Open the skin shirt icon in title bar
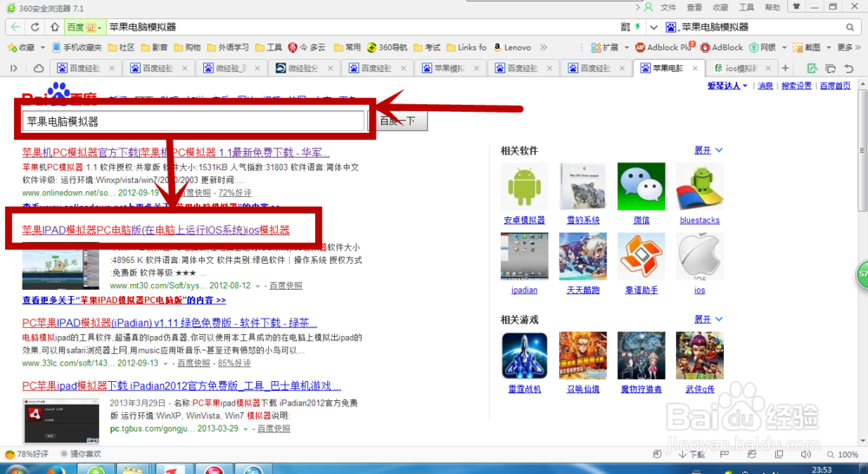Viewport: 868px width, 474px height. click(796, 7)
